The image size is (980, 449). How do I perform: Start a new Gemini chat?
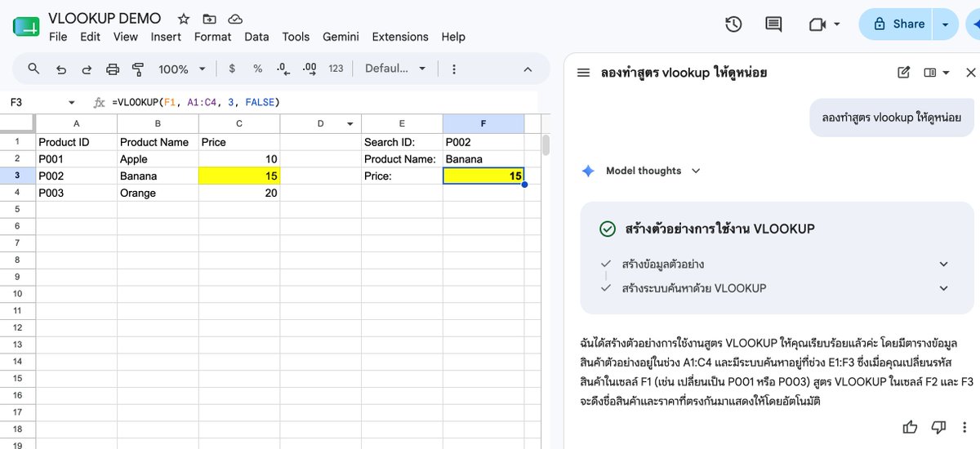coord(903,73)
